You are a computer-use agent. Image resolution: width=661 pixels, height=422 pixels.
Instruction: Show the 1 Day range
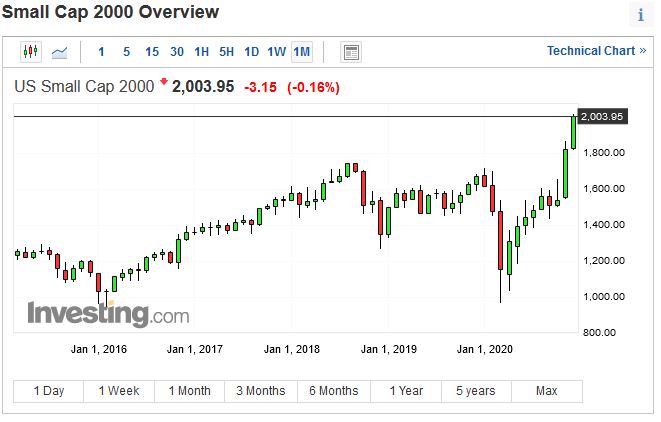tap(49, 391)
